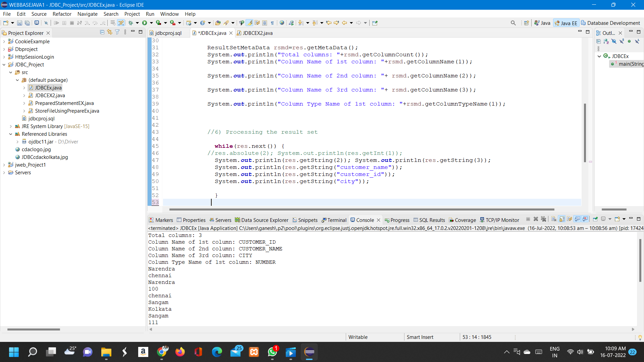
Task: Click the Clear Console icon
Action: pyautogui.click(x=554, y=219)
